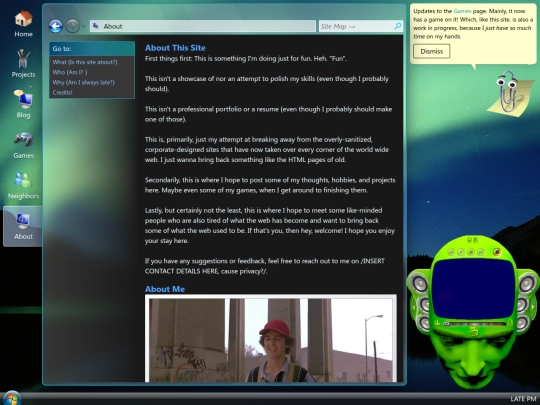Screen dimensions: 540x405
Task: Click the About Me photo
Action: pos(271,338)
